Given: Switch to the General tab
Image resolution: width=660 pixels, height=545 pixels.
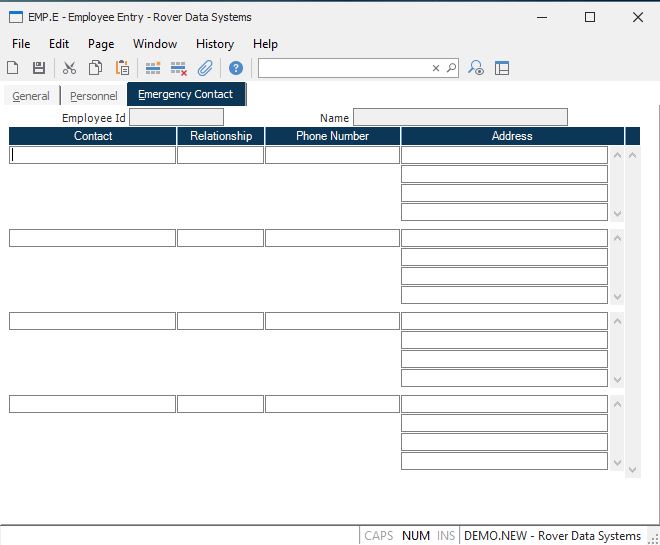Looking at the screenshot, I should coord(31,96).
